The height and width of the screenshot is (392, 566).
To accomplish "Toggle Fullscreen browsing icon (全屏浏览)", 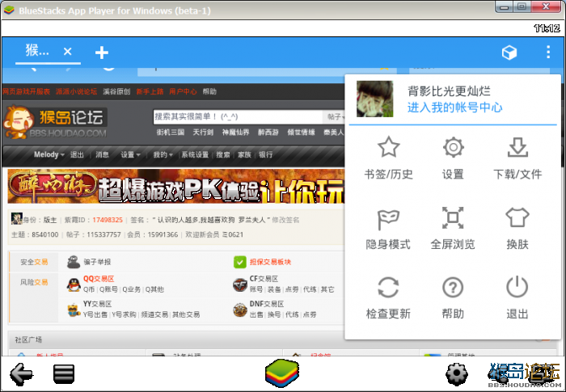I will (x=453, y=217).
